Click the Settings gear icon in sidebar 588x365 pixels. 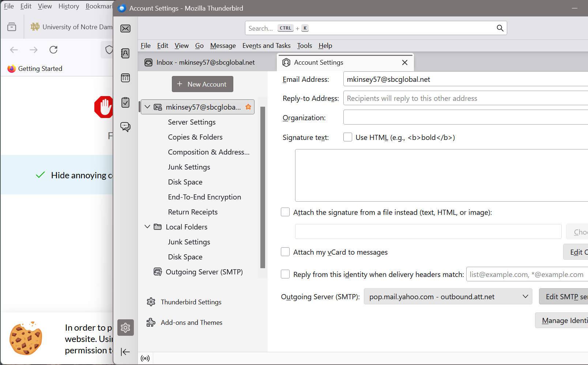[x=125, y=328]
